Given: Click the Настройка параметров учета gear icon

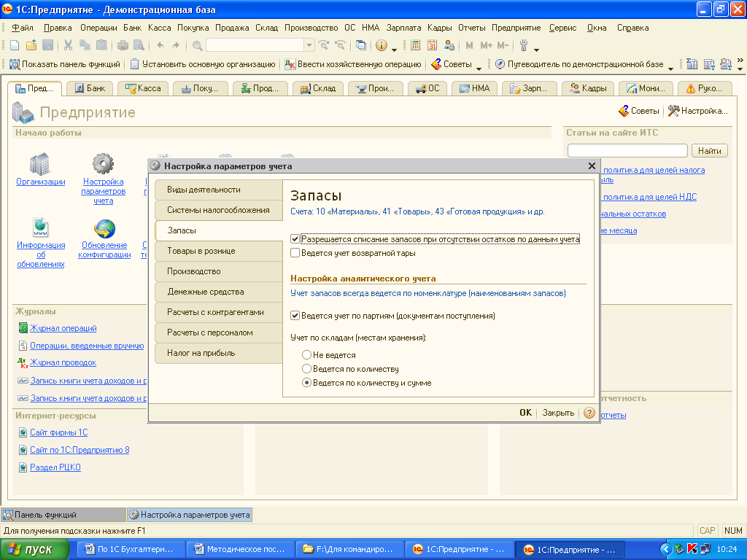Looking at the screenshot, I should [x=103, y=164].
